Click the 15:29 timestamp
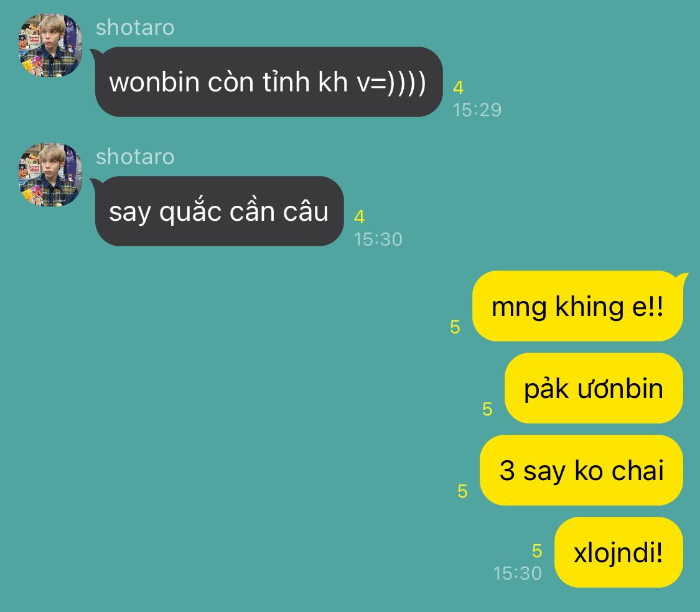This screenshot has height=612, width=700. pos(477,110)
